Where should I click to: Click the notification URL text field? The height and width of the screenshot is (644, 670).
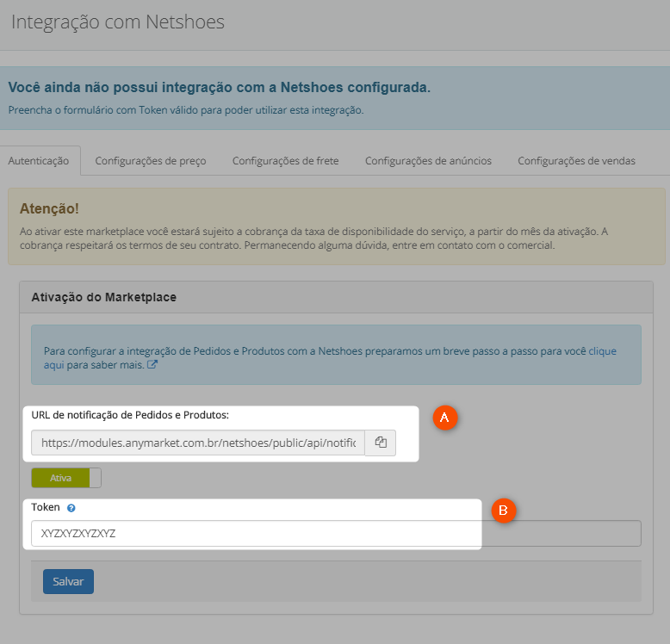pos(198,443)
